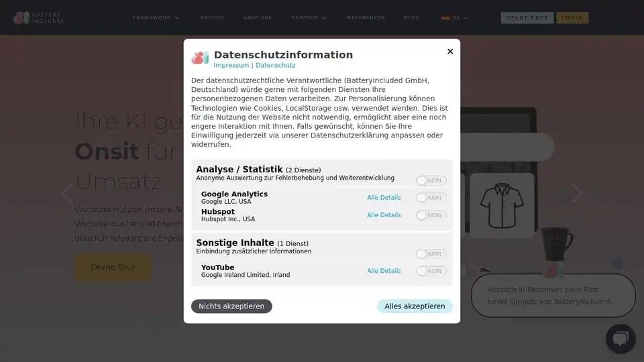
Task: Open the Impressum link
Action: [231, 66]
